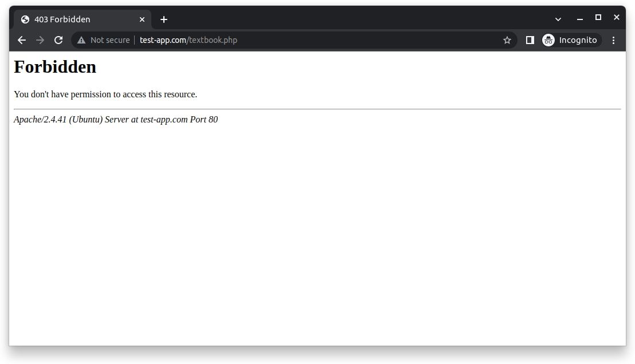Open the tab search chevron dropdown

(x=558, y=19)
